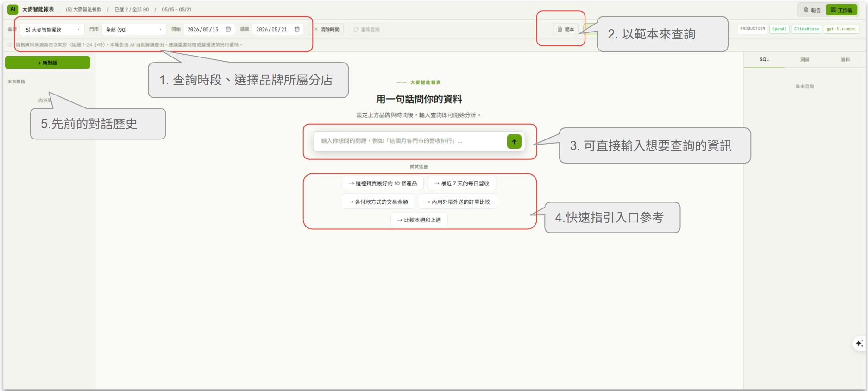Click the 大麥智能報表 app title
The height and width of the screenshot is (391, 868).
tap(38, 9)
